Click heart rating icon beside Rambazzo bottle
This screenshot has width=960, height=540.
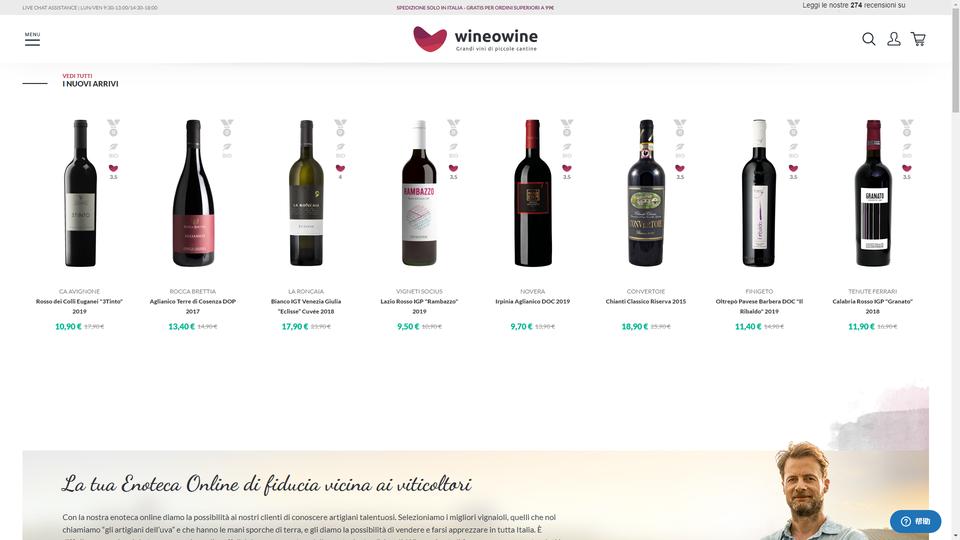tap(453, 168)
